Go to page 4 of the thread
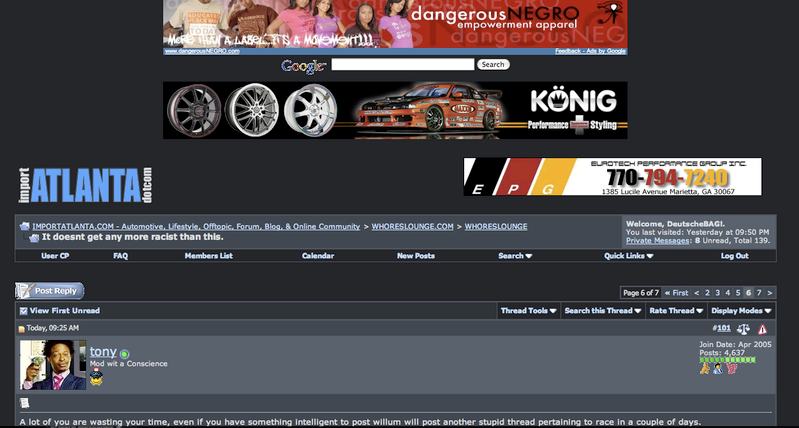Viewport: 799px width, 428px height. pos(728,293)
